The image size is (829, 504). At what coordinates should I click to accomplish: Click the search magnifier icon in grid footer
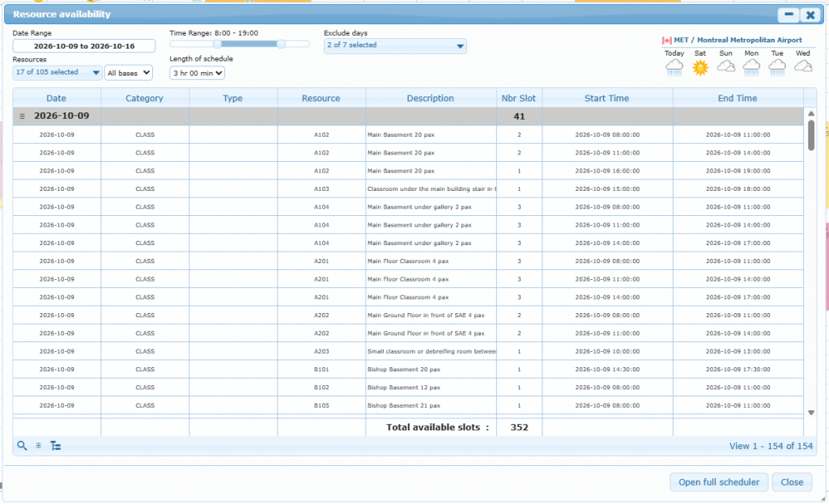(x=22, y=446)
